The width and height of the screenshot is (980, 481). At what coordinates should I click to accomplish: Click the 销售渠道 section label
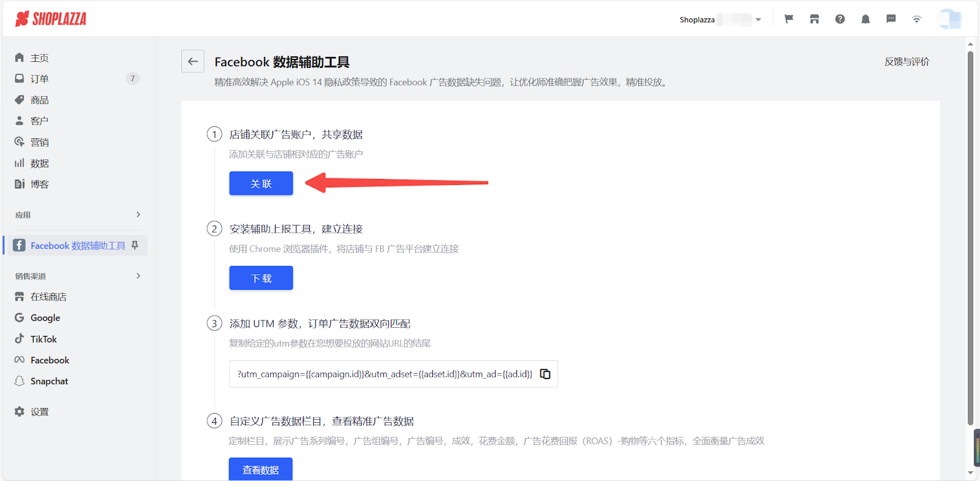point(31,276)
